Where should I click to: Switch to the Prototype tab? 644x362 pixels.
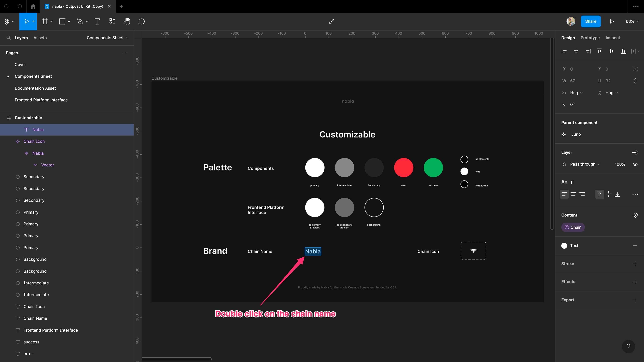590,38
